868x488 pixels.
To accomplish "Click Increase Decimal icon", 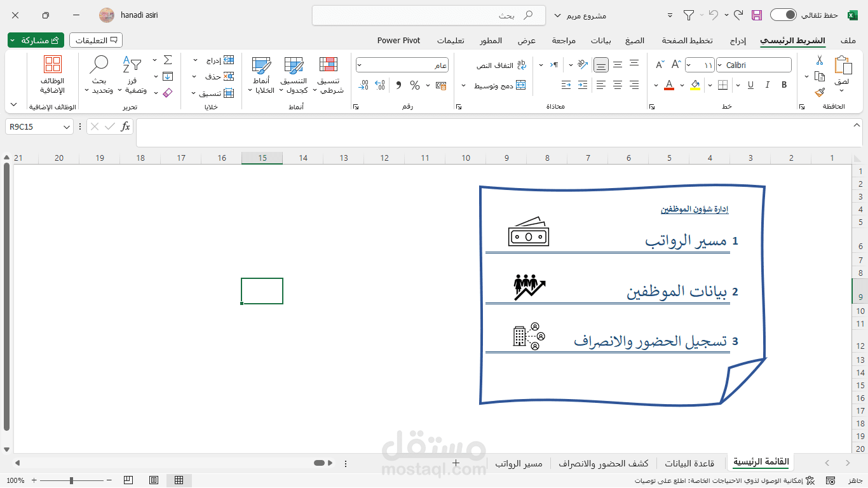I will [380, 85].
